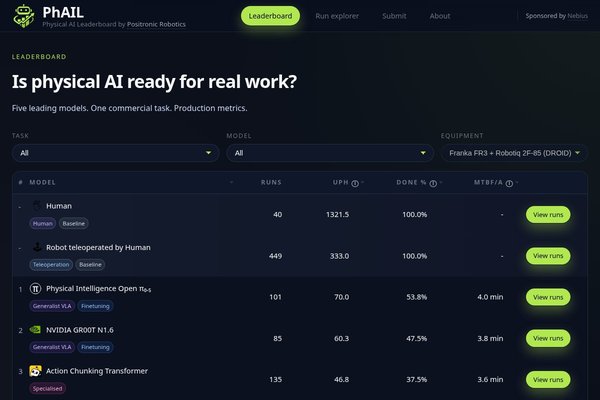Click the MTBF/A value 3.6 min

490,380
